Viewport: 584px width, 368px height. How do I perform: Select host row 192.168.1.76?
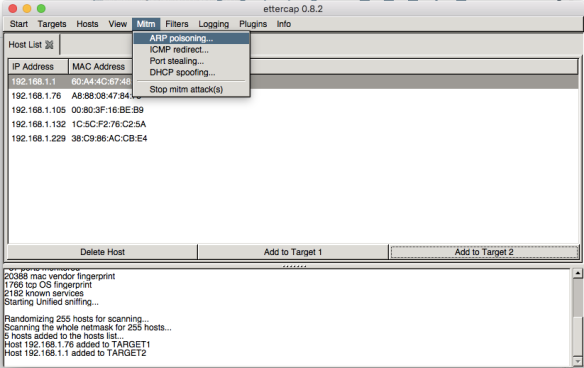pyautogui.click(x=293, y=96)
